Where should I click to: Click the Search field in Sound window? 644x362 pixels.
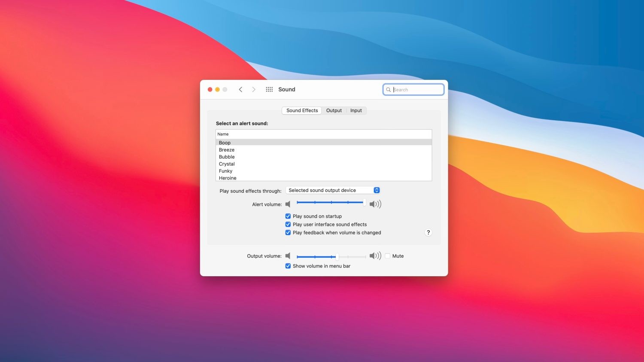pos(416,89)
